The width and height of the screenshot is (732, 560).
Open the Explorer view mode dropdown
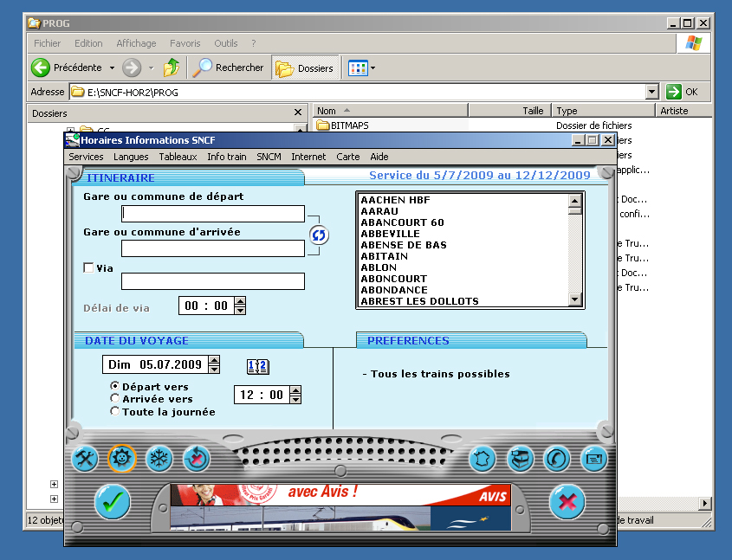click(x=372, y=68)
